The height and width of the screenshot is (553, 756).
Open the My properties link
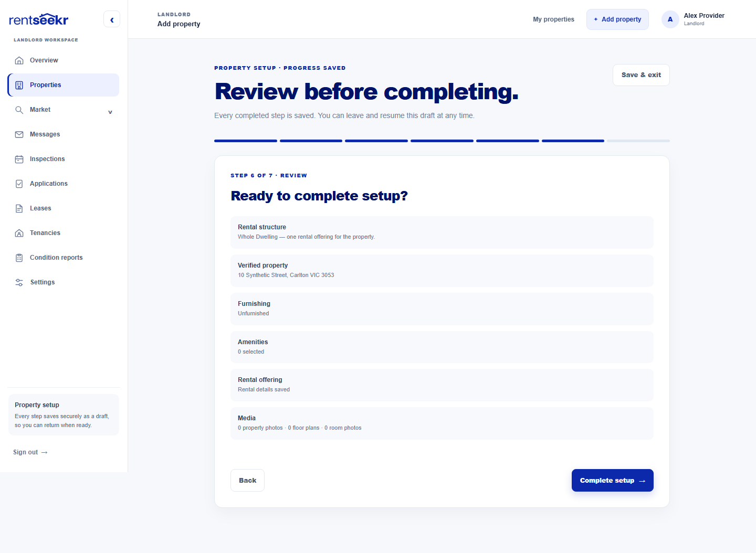[553, 19]
